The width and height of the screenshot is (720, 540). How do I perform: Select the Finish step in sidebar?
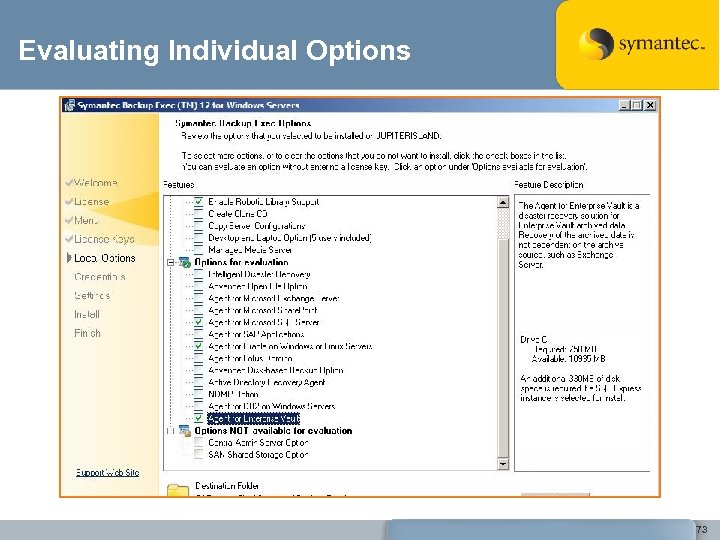(x=87, y=333)
